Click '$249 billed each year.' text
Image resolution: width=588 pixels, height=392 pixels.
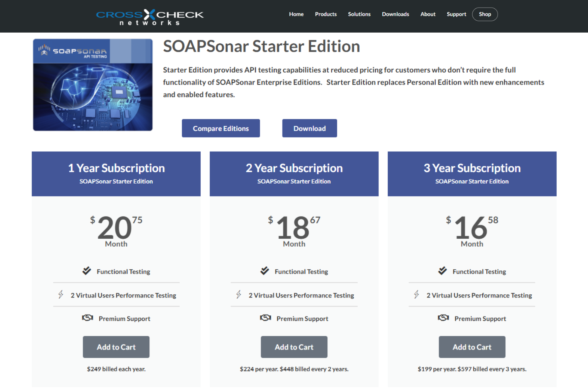[116, 369]
